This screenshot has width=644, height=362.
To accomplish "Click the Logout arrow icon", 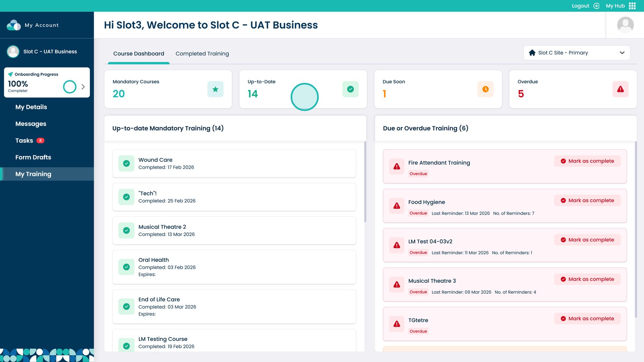I will pyautogui.click(x=597, y=6).
